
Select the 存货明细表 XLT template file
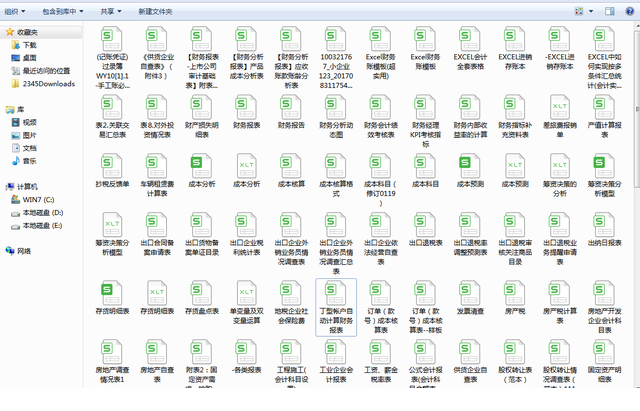coord(157,298)
